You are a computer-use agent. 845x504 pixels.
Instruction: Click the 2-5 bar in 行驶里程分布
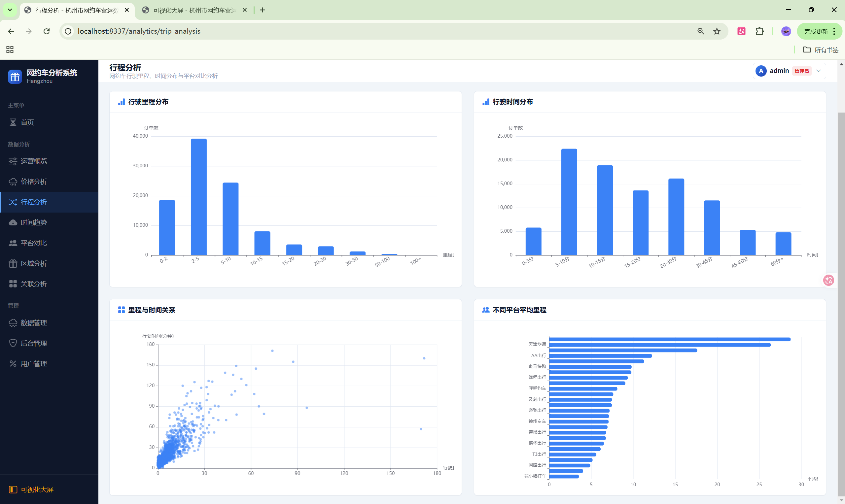pyautogui.click(x=199, y=197)
